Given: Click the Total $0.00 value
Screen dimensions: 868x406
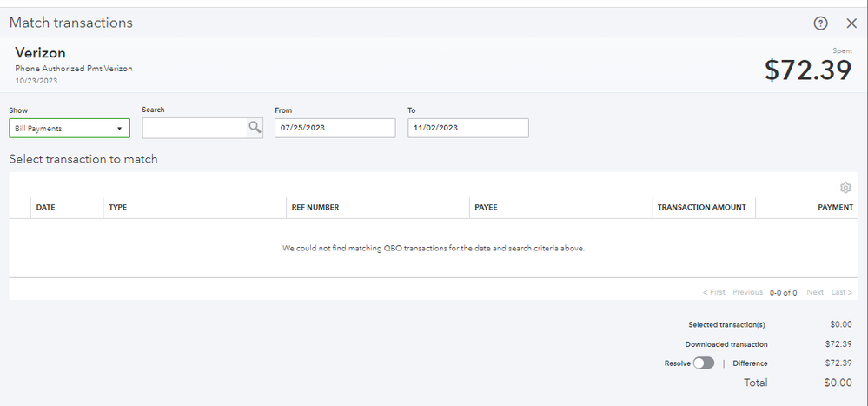Looking at the screenshot, I should pos(837,383).
